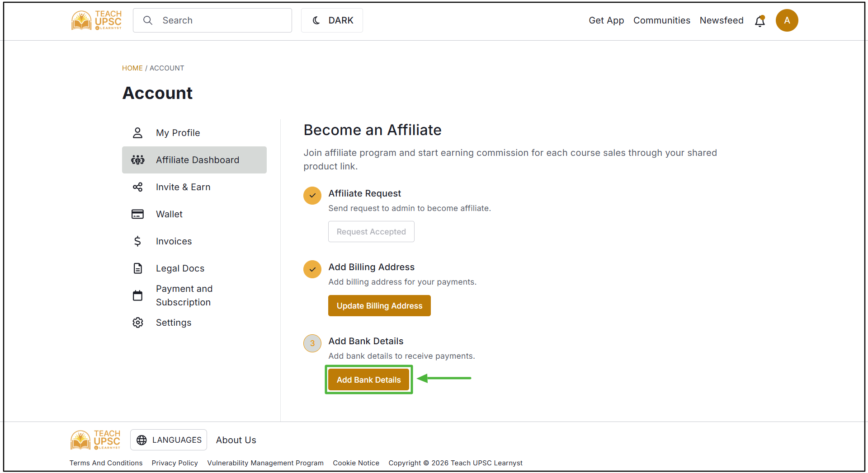Select Affiliate Dashboard sidebar item
Viewport: 868px width, 473px height.
194,160
